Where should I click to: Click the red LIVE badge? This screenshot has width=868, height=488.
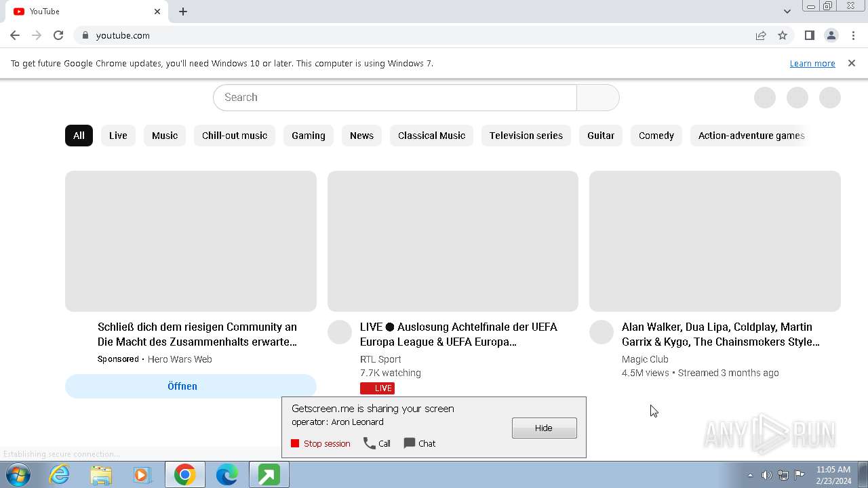pyautogui.click(x=377, y=388)
